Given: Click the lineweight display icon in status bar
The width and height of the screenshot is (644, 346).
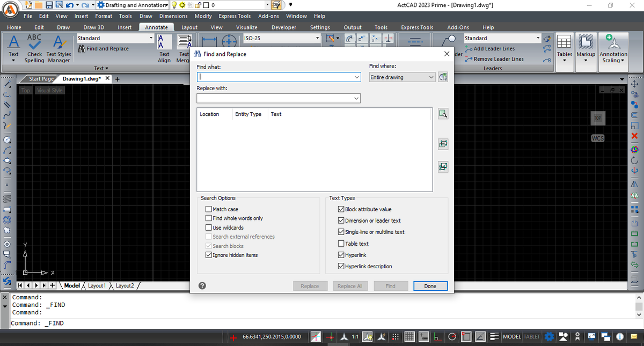Looking at the screenshot, I should coord(494,336).
